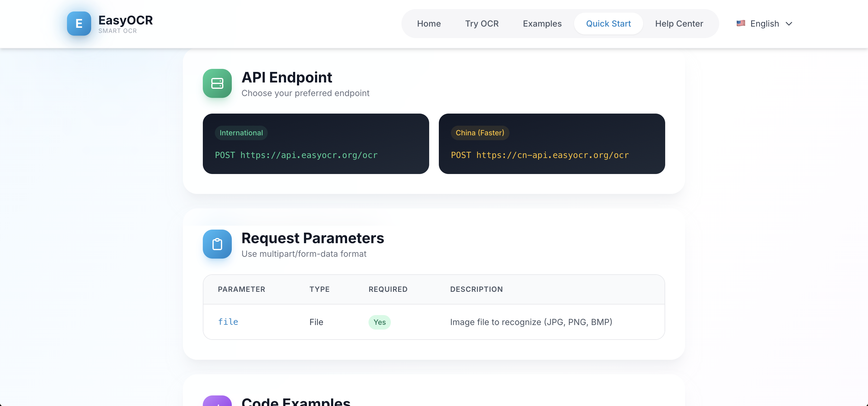Select the api.easyocr.org endpoint URL
This screenshot has width=868, height=406.
309,155
